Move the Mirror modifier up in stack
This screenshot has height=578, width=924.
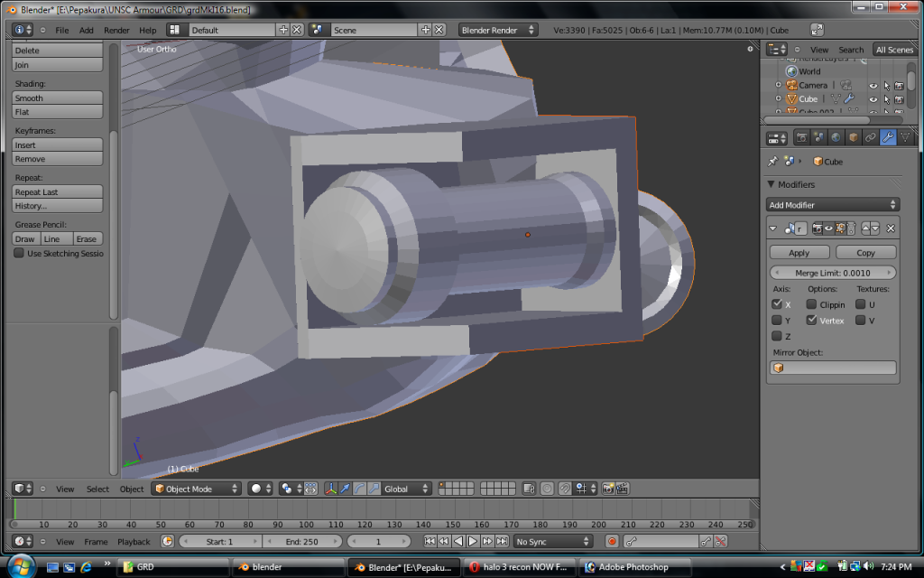click(865, 228)
